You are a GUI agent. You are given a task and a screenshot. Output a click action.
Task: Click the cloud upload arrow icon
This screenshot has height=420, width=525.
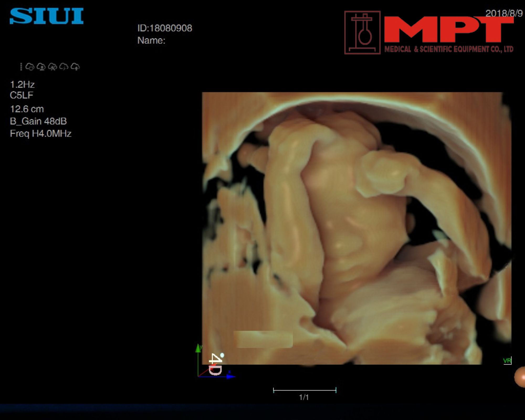[75, 67]
